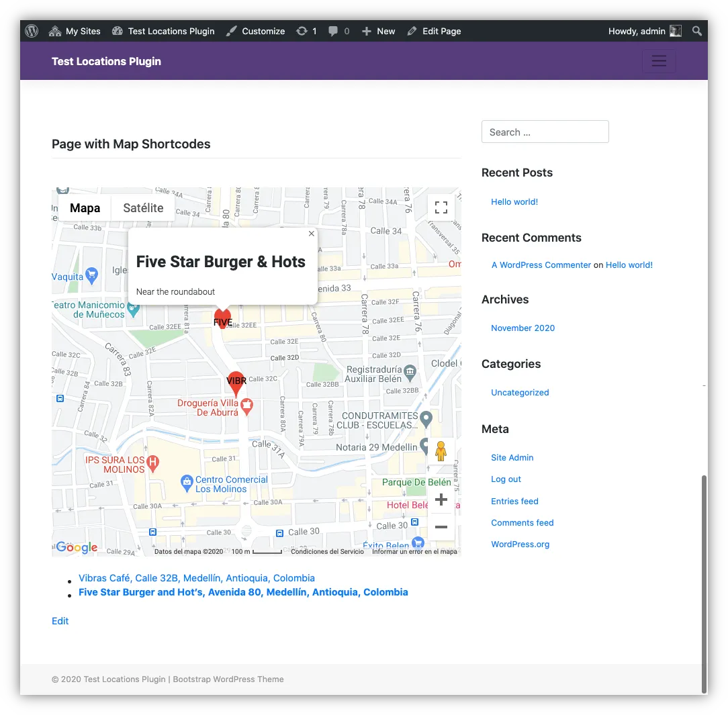Open A WordPress Commenter link
The width and height of the screenshot is (728, 715).
541,265
